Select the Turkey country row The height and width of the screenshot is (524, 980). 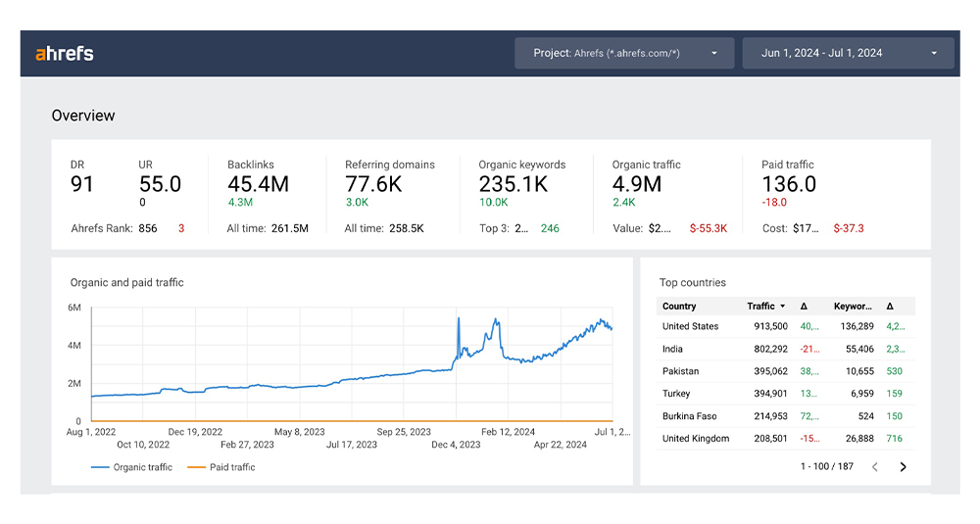[x=786, y=394]
